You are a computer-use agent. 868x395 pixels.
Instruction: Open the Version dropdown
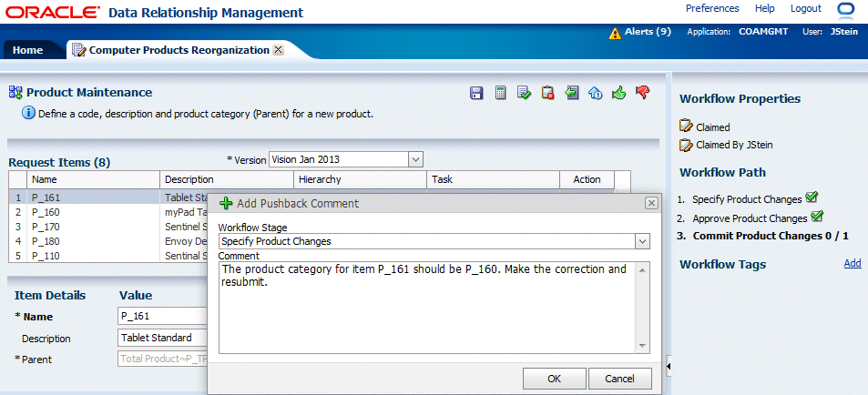(416, 159)
